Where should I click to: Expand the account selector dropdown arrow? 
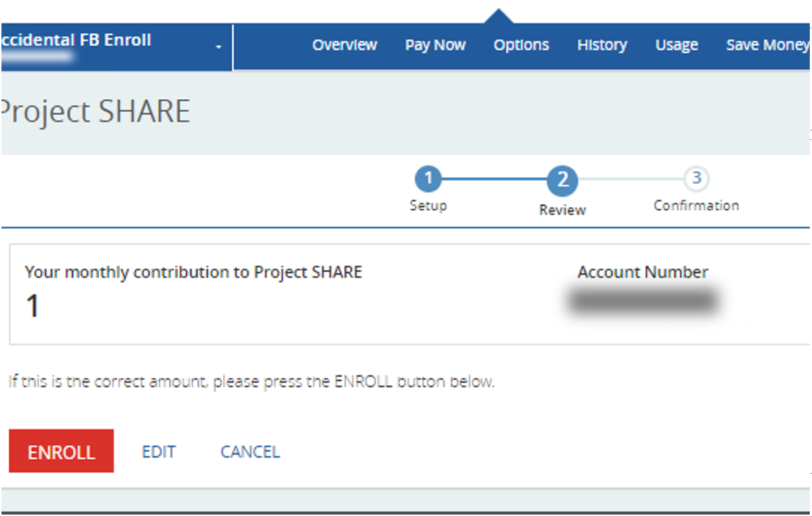pos(218,48)
